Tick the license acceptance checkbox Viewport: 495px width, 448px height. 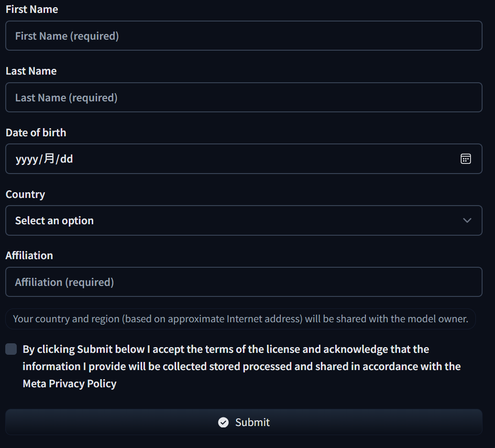click(11, 350)
